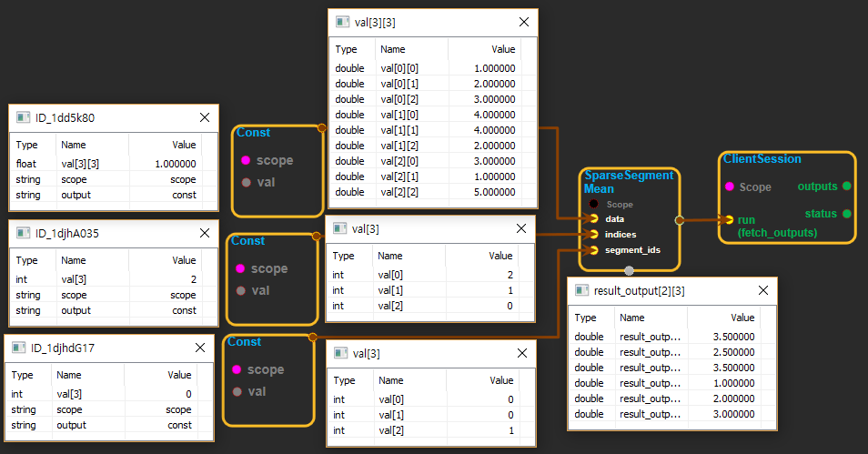The width and height of the screenshot is (868, 454).
Task: Close the ID_1djhdG17 window
Action: 200,348
